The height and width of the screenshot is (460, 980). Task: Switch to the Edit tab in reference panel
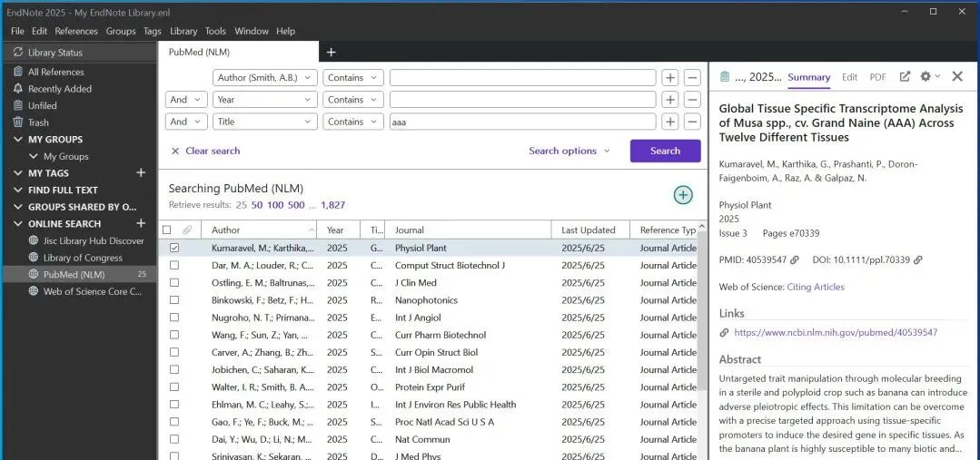(x=849, y=77)
